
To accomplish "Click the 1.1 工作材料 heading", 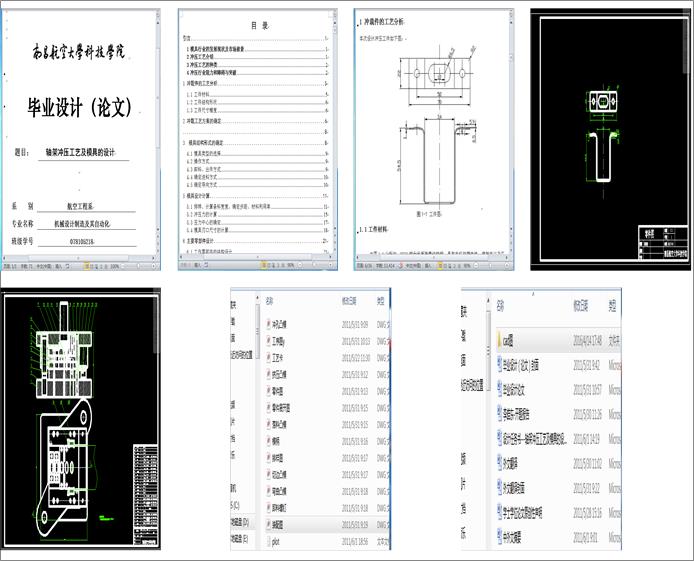I will click(x=373, y=230).
